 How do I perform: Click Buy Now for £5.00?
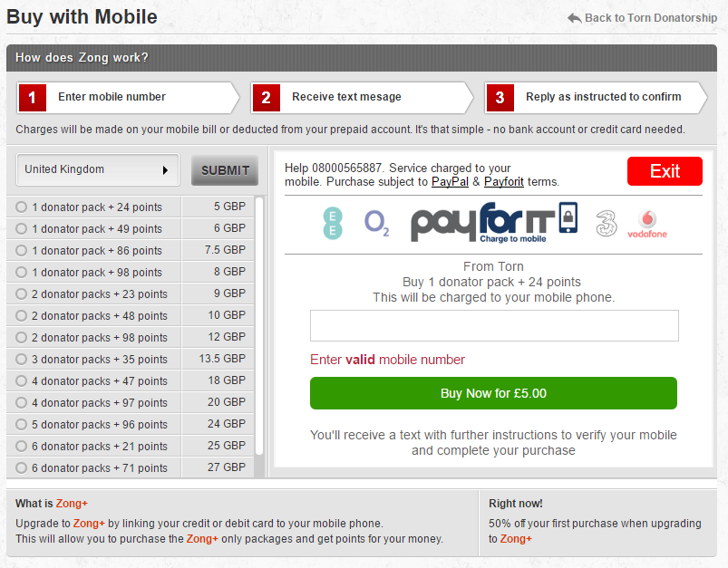tap(493, 393)
